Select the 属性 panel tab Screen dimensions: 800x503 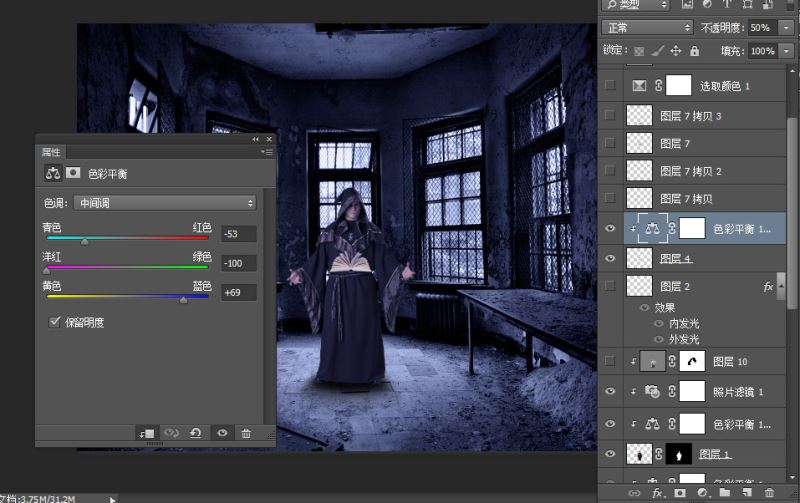click(x=50, y=153)
